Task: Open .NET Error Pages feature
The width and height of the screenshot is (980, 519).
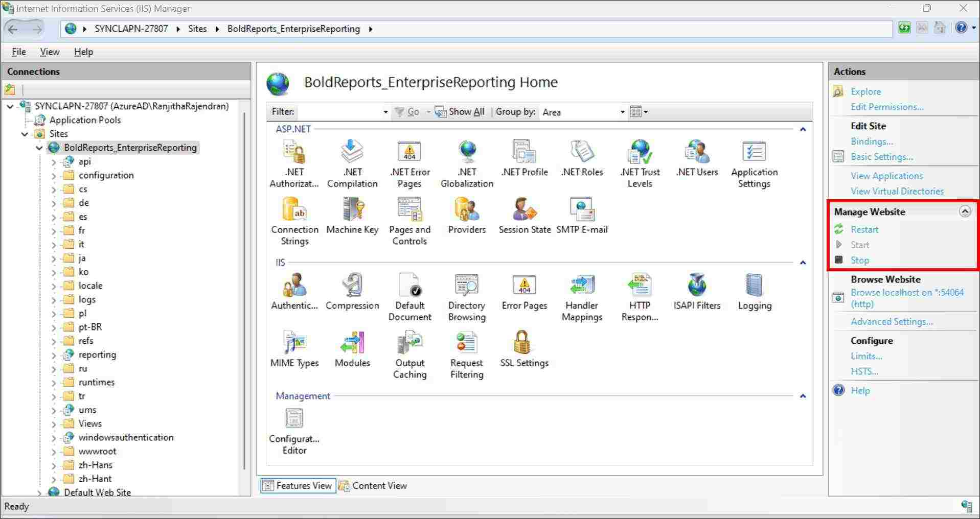Action: 409,163
